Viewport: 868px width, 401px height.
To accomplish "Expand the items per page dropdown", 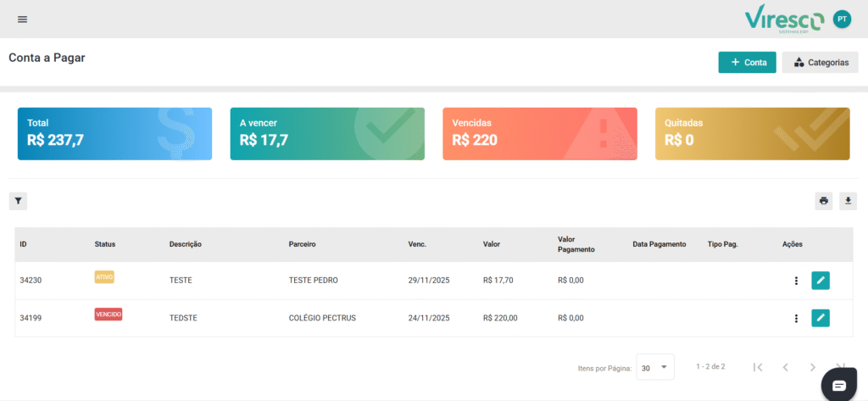I will point(654,367).
